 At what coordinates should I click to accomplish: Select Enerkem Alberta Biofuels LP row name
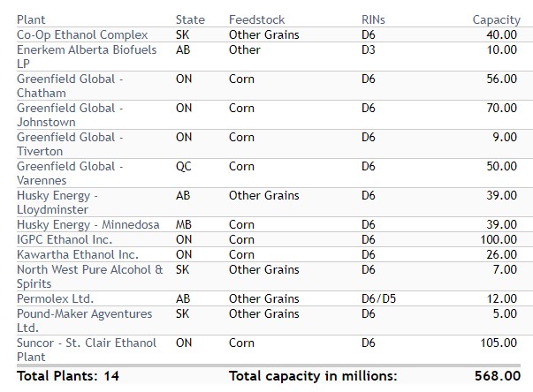(x=87, y=57)
